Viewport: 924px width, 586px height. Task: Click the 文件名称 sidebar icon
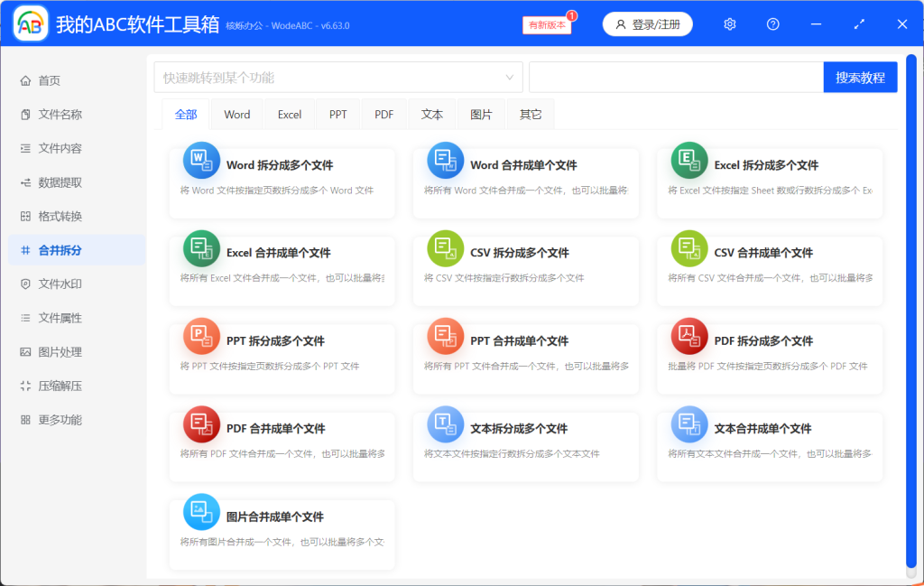25,115
